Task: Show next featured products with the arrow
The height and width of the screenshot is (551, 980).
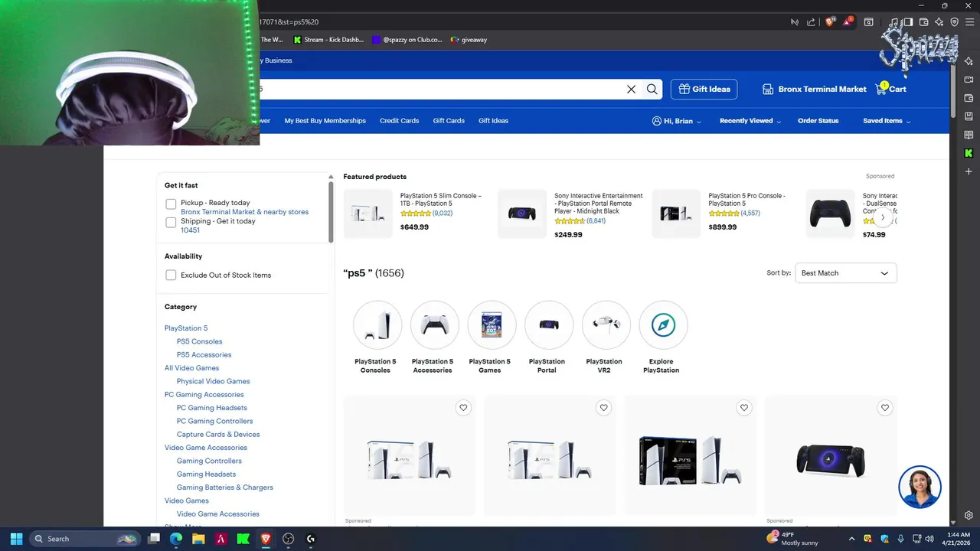Action: click(x=882, y=217)
